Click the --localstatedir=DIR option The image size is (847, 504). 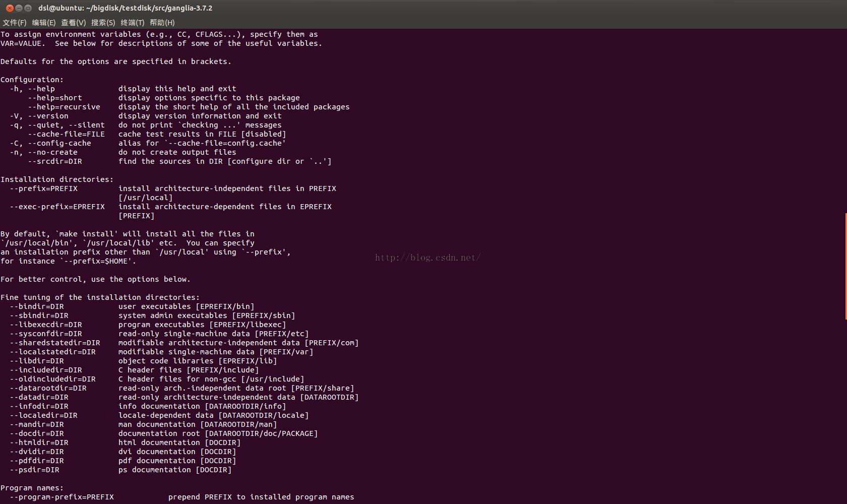pos(52,352)
